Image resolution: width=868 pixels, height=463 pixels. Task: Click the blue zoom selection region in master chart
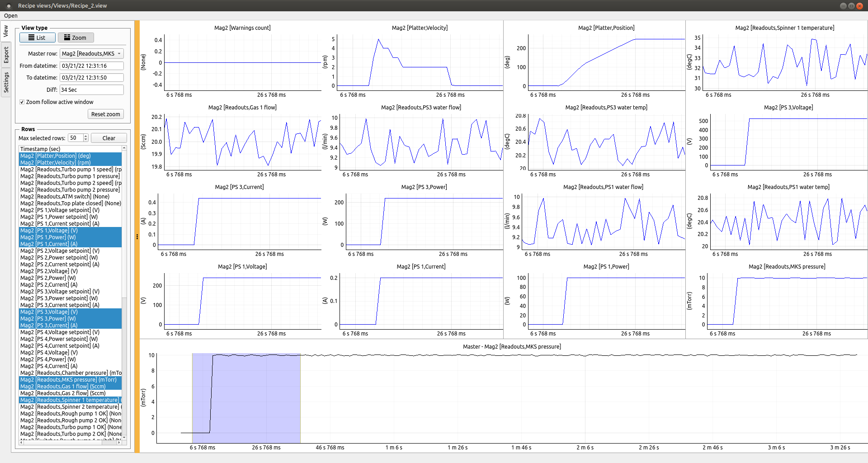pyautogui.click(x=246, y=398)
